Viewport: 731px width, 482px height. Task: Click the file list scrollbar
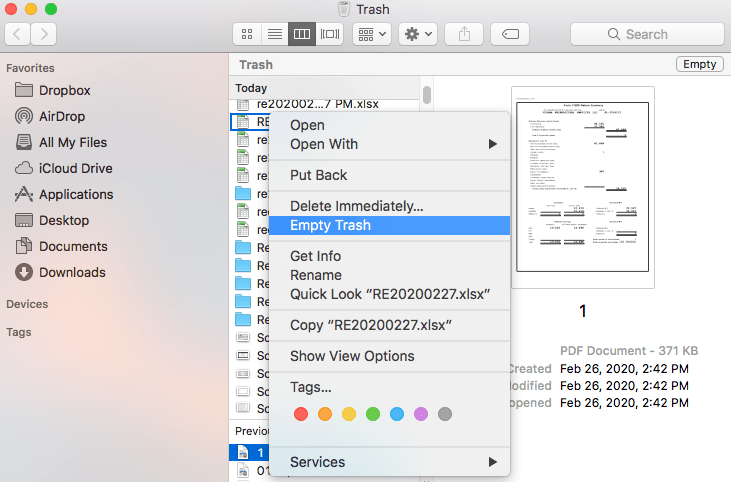(427, 95)
